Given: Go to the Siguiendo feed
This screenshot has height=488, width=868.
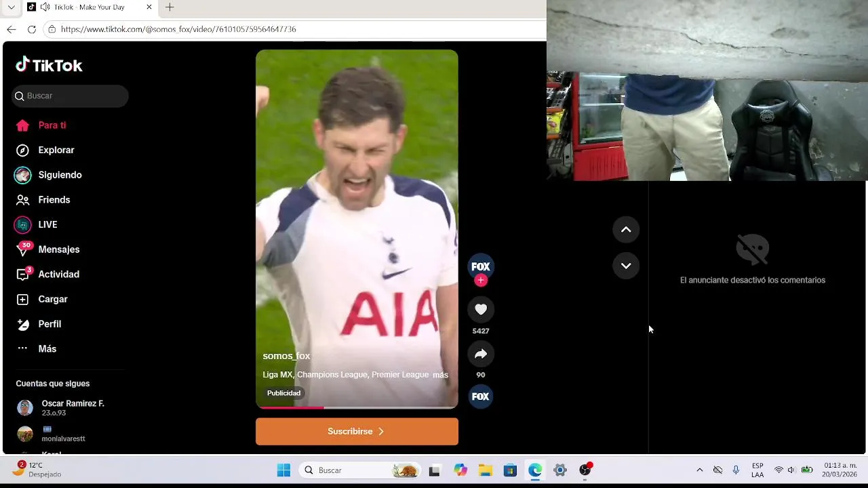Looking at the screenshot, I should [x=48, y=175].
